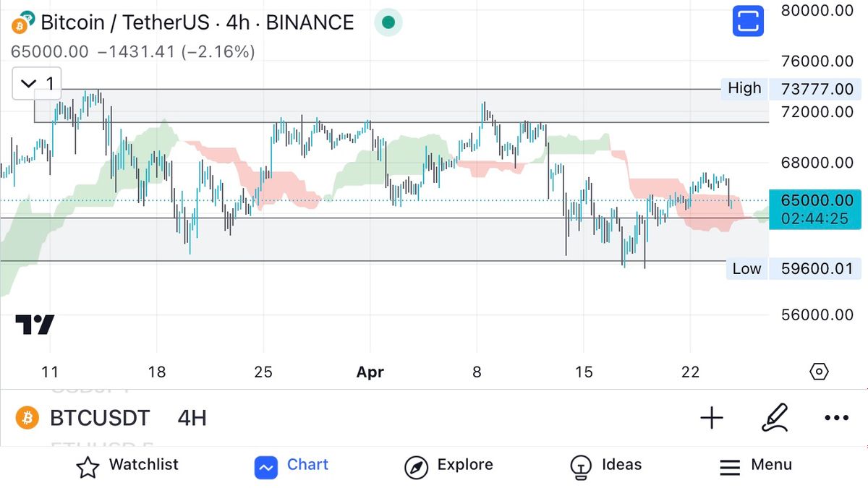Open drawing tools pencil icon
This screenshot has height=488, width=868.
point(775,418)
